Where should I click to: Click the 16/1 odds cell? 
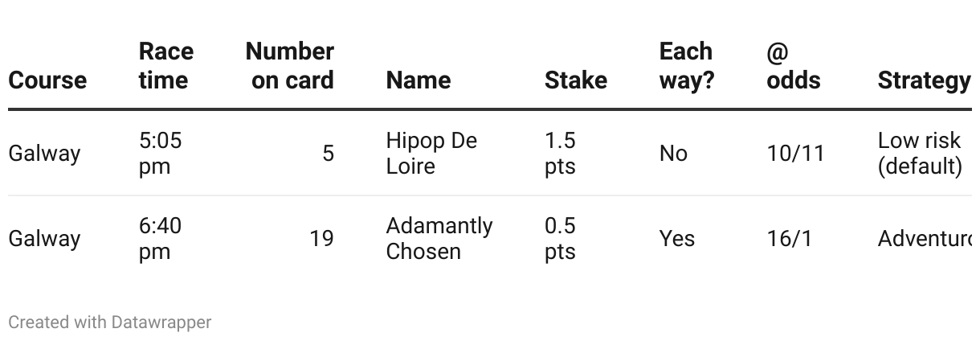click(790, 238)
